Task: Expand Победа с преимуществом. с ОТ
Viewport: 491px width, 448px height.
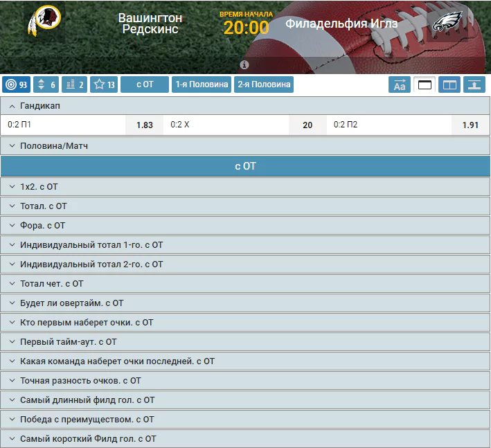Action: click(x=245, y=420)
